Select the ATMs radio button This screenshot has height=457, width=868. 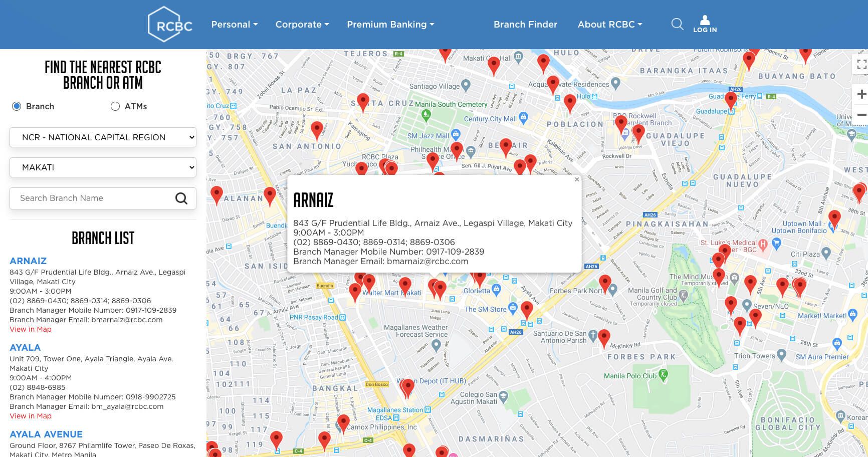(x=115, y=106)
